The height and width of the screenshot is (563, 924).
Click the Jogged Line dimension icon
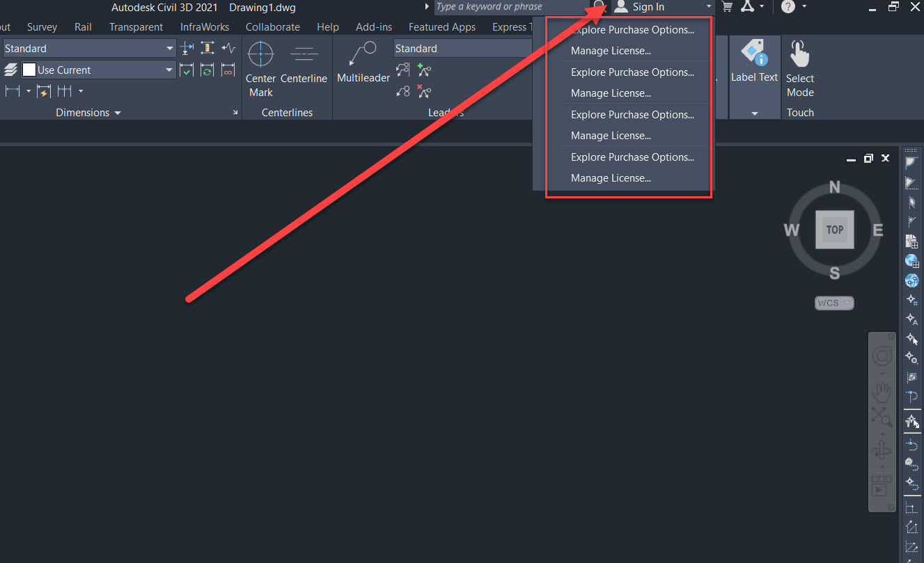tap(228, 48)
